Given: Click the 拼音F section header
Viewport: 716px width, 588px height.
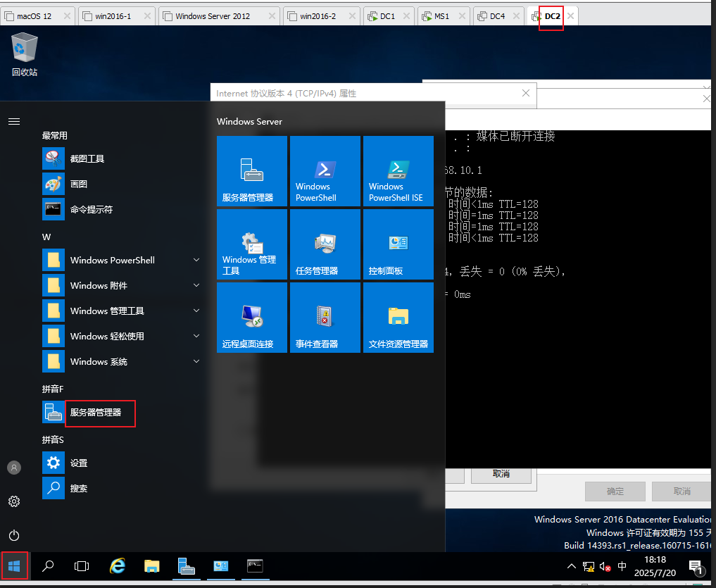Looking at the screenshot, I should 53,389.
